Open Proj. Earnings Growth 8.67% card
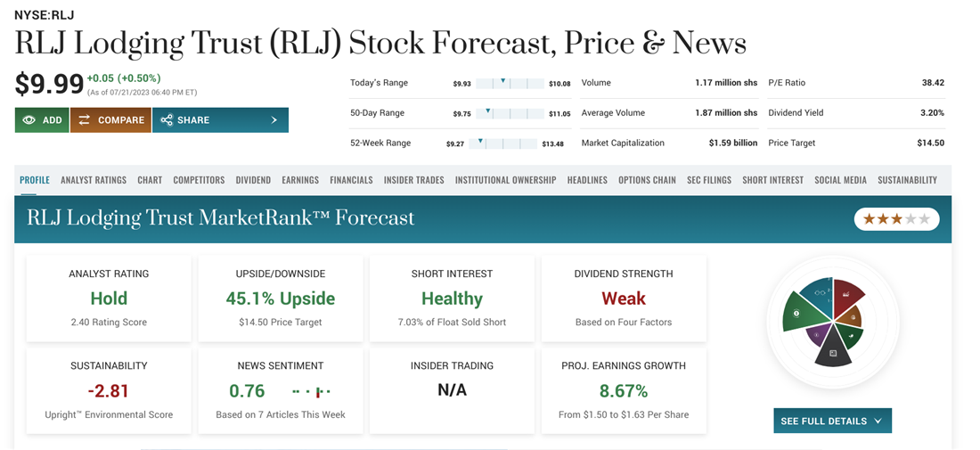This screenshot has height=450, width=980. 624,390
